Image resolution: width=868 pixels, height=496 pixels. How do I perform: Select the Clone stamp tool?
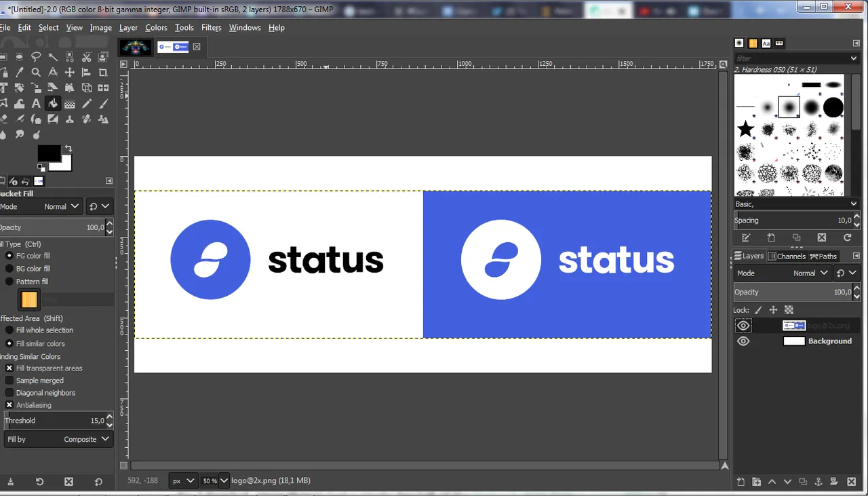[x=70, y=119]
